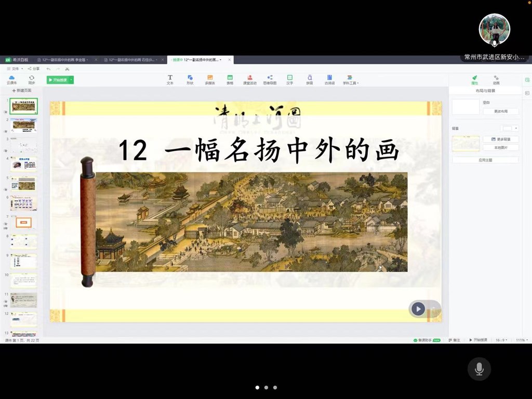The width and height of the screenshot is (532, 399).
Task: Open dropdown arrow on the active 授课中 tab
Action: pyautogui.click(x=221, y=60)
